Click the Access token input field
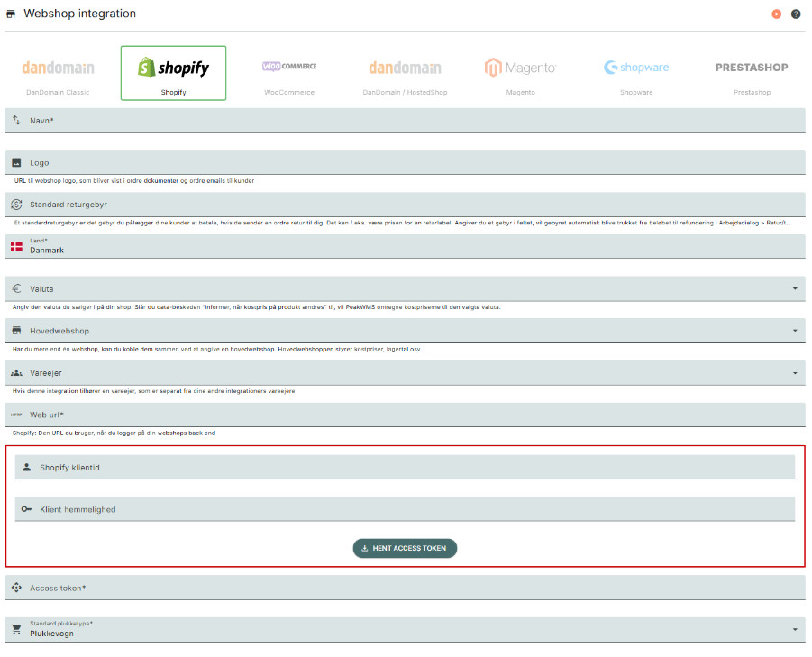Screen dimensions: 812x657 (405, 589)
